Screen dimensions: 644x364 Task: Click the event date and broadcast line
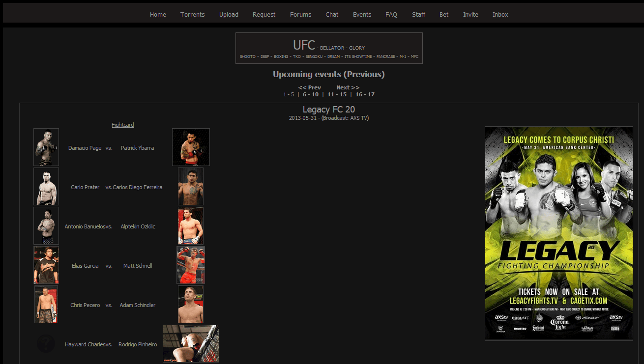(x=329, y=118)
